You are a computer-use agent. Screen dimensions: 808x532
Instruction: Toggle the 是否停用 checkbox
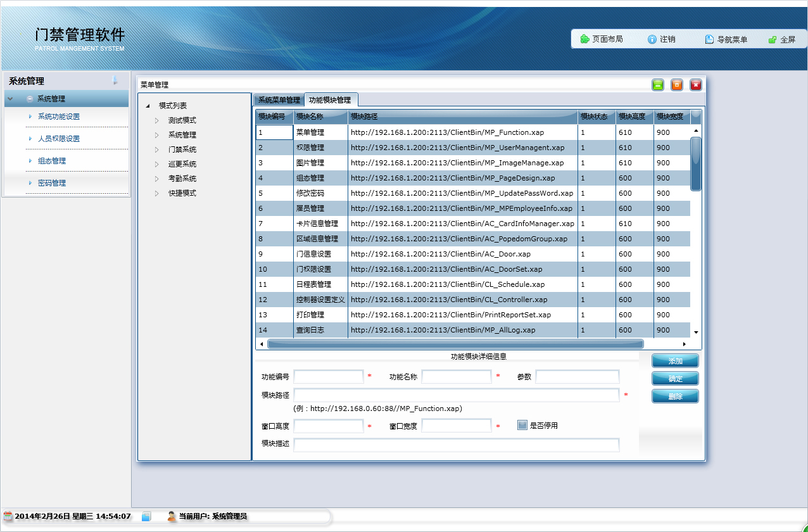point(522,425)
